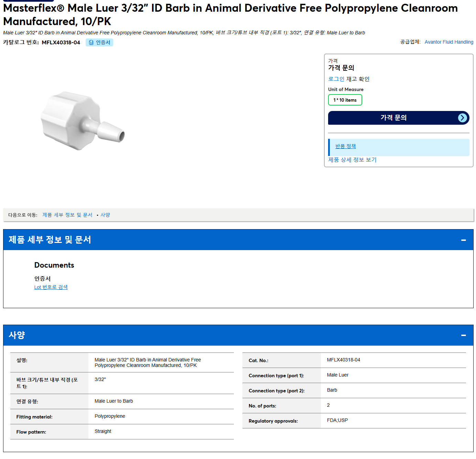Click the 연결 유형 label

click(28, 402)
